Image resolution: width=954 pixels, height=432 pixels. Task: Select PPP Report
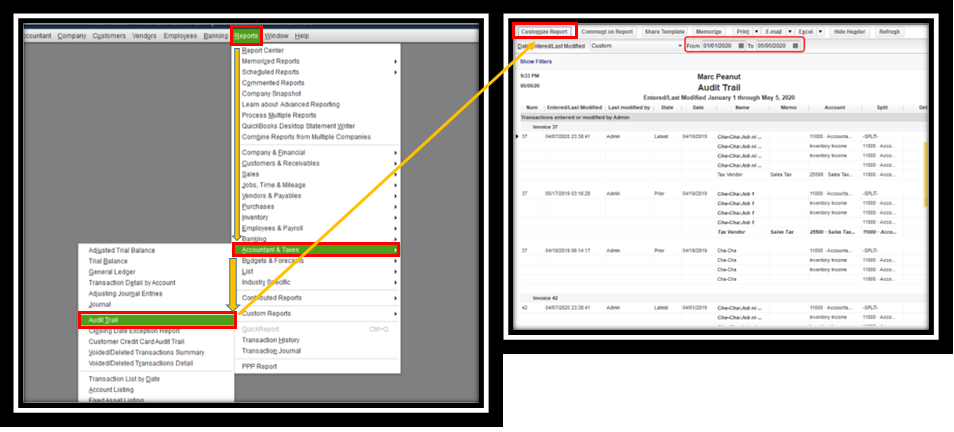tap(259, 366)
